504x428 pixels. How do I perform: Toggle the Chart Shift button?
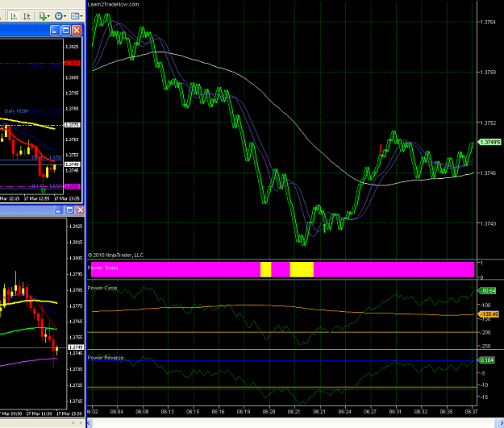pyautogui.click(x=27, y=16)
